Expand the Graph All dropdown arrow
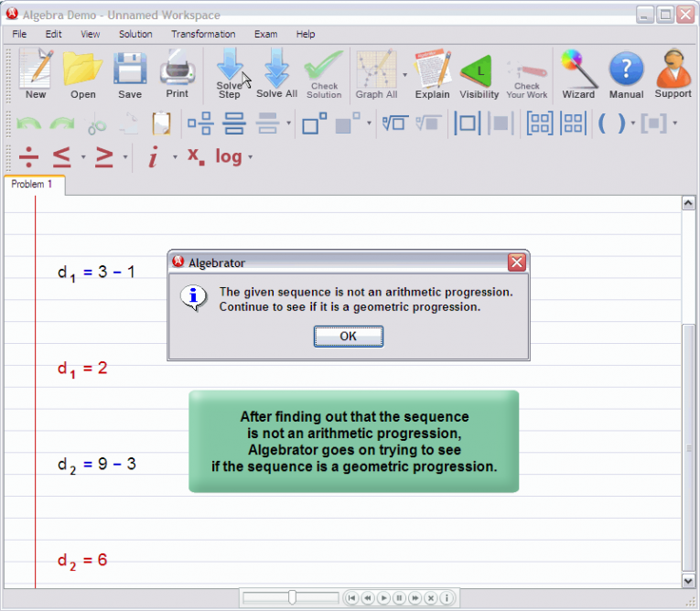 405,74
